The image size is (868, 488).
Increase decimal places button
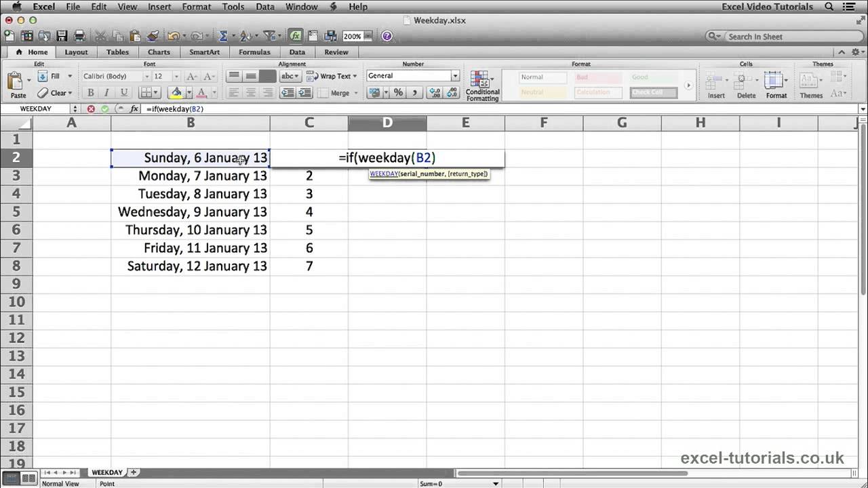point(435,93)
